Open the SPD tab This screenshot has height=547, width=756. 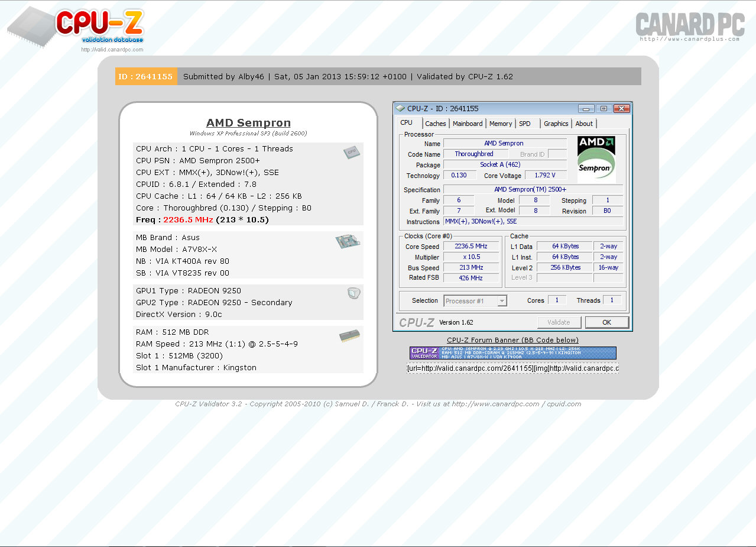tap(525, 124)
